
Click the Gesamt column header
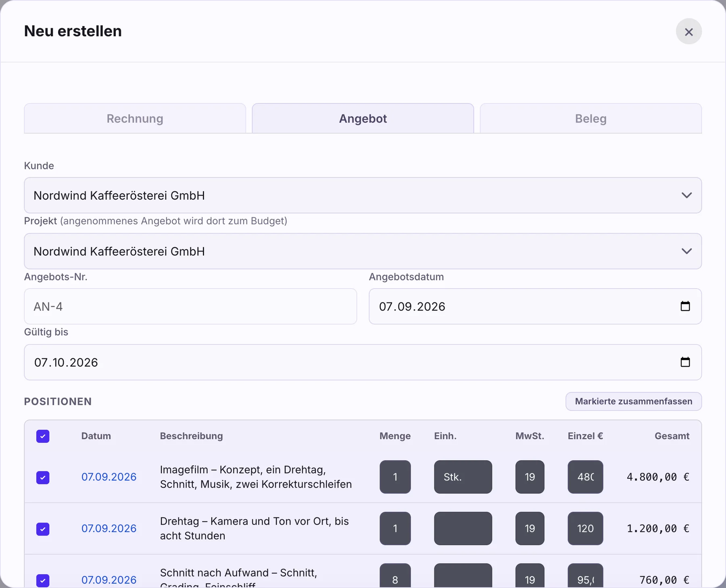672,436
